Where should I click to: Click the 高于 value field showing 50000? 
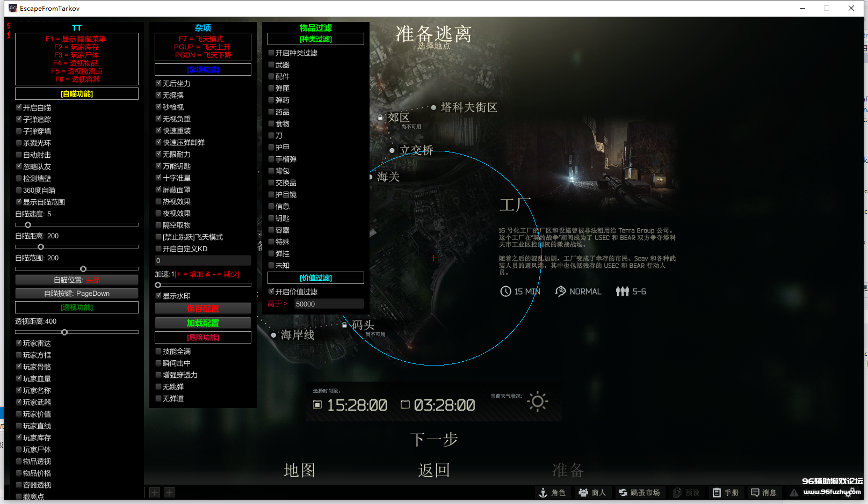pos(328,304)
